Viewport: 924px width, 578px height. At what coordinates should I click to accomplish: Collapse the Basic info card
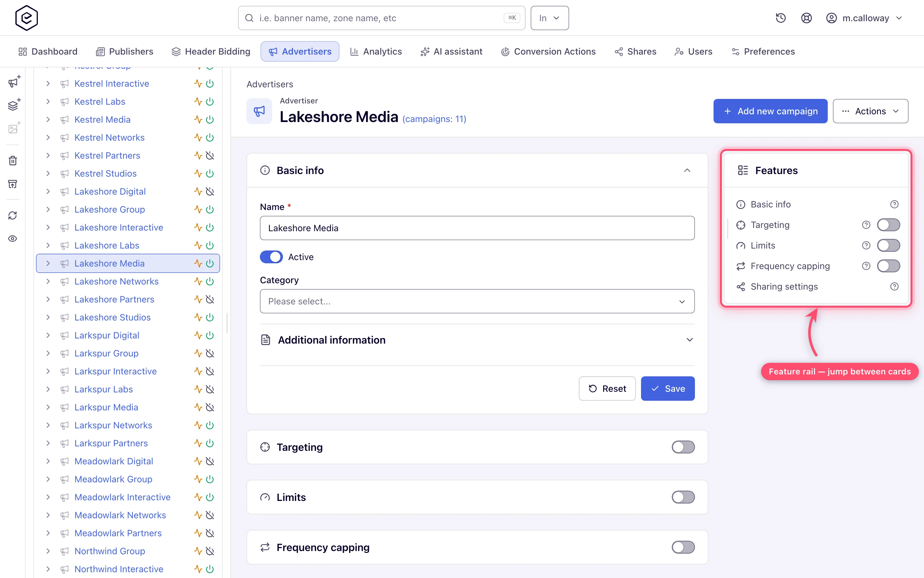coord(687,171)
